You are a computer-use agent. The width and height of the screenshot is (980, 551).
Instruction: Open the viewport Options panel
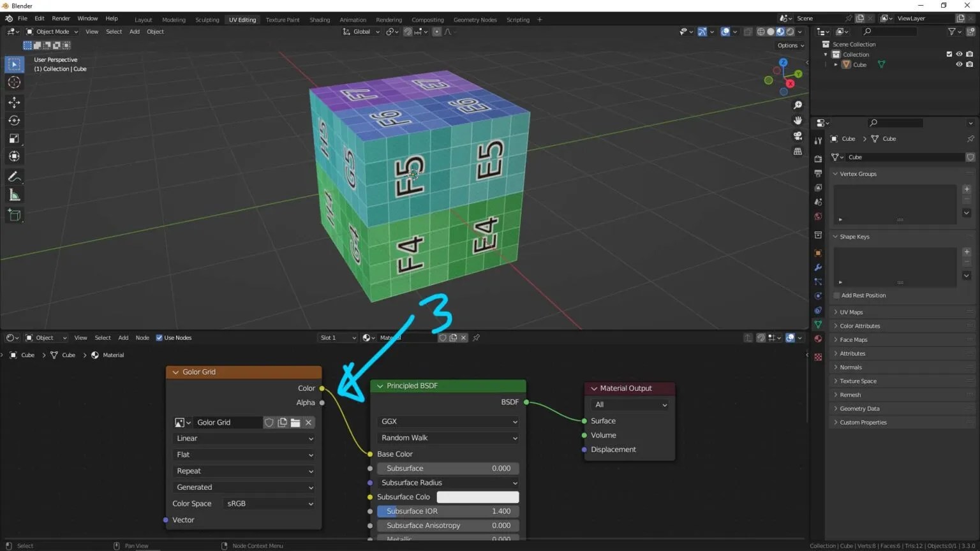point(789,45)
